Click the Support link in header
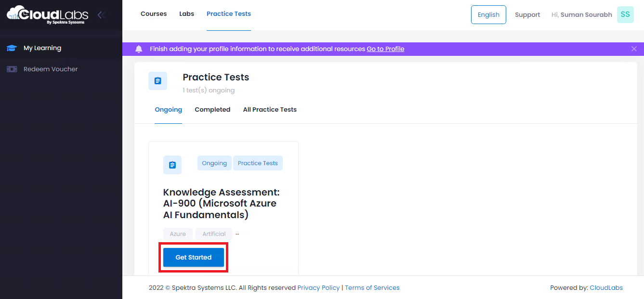Image resolution: width=644 pixels, height=299 pixels. [x=527, y=15]
